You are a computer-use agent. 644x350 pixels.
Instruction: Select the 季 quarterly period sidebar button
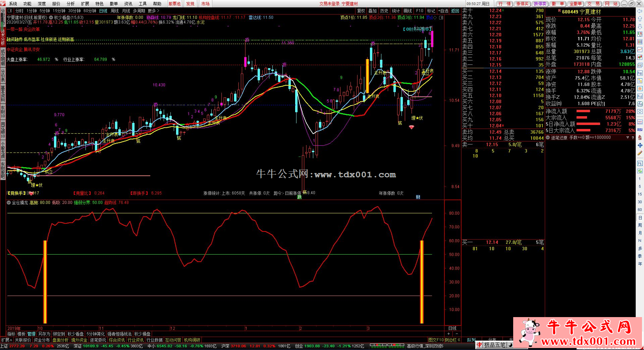coord(640,256)
